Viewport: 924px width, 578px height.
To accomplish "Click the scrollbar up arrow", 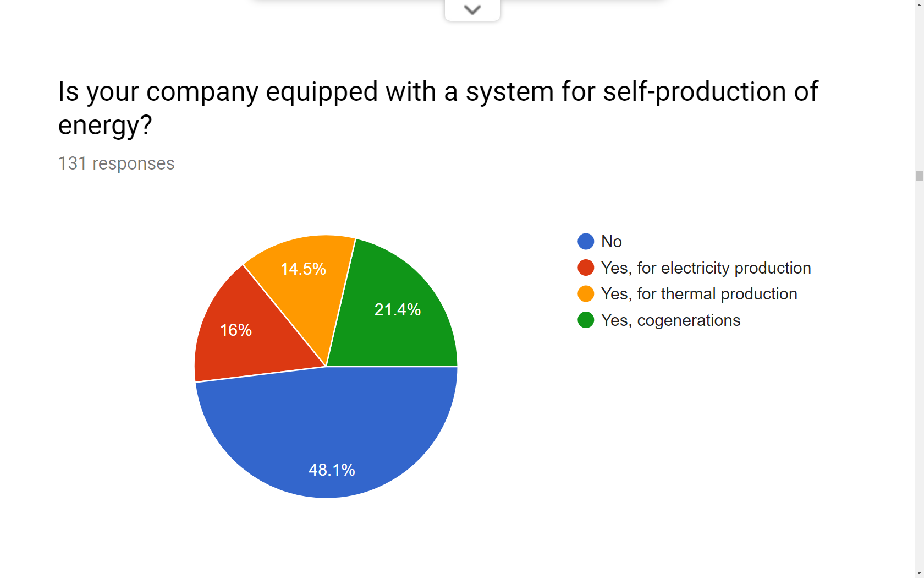I will (919, 4).
